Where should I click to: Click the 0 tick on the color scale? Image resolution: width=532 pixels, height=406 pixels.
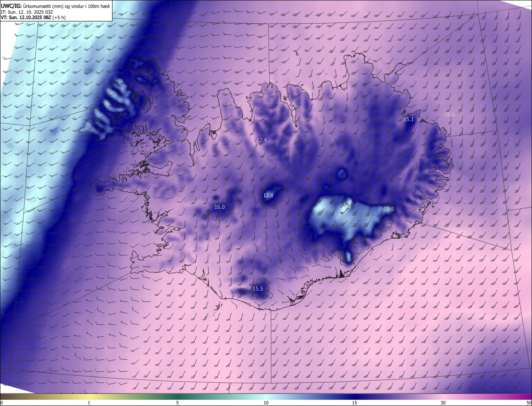coord(2,403)
